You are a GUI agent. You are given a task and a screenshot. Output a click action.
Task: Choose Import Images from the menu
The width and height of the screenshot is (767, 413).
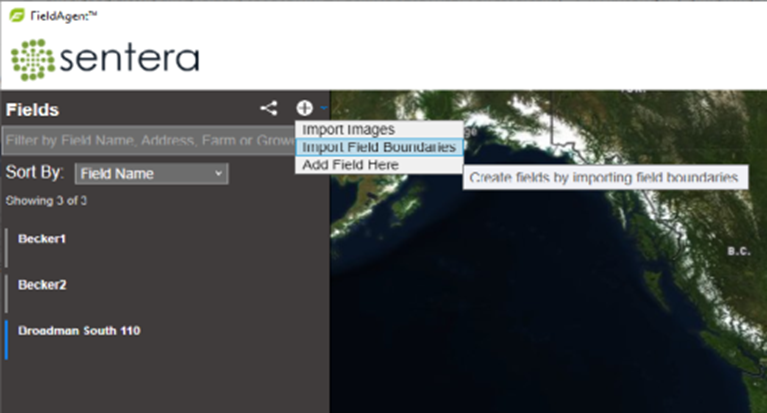coord(349,129)
